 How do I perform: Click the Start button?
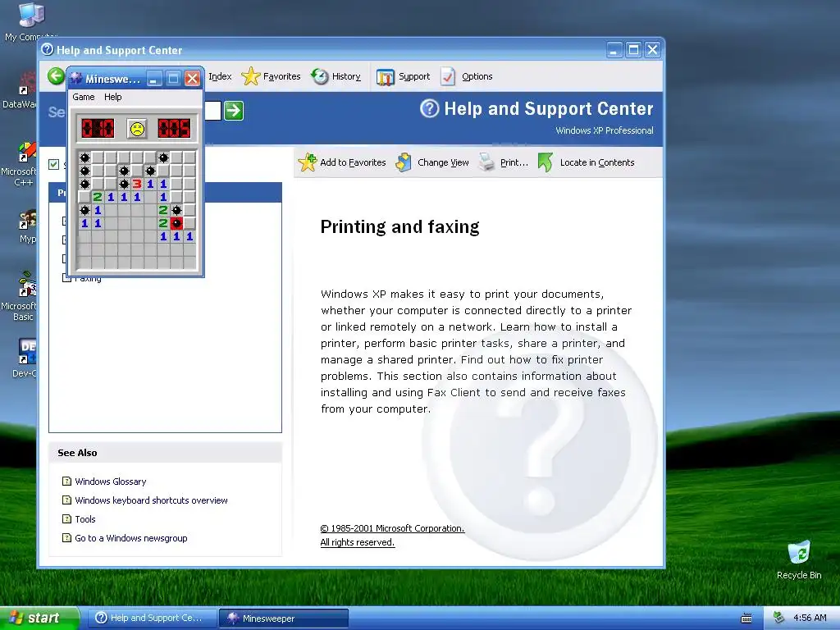tap(39, 619)
